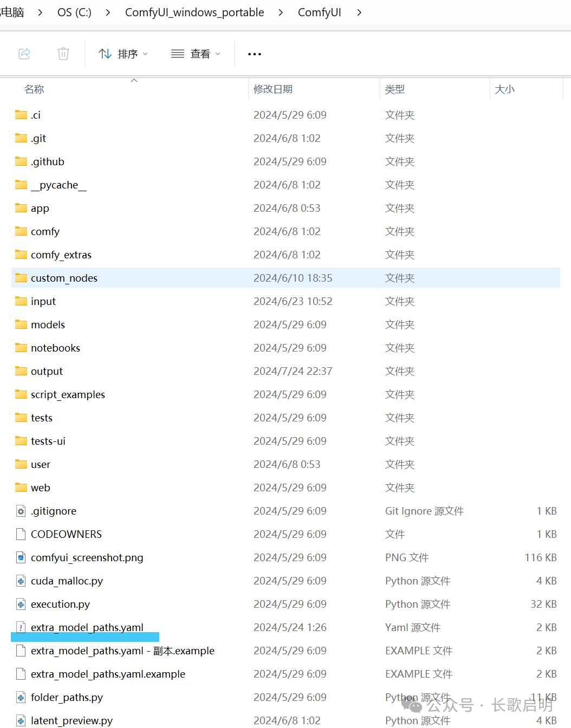This screenshot has width=571, height=728.
Task: Expand chevron after ComfyUI_windows_portable breadcrumb
Action: coord(281,12)
